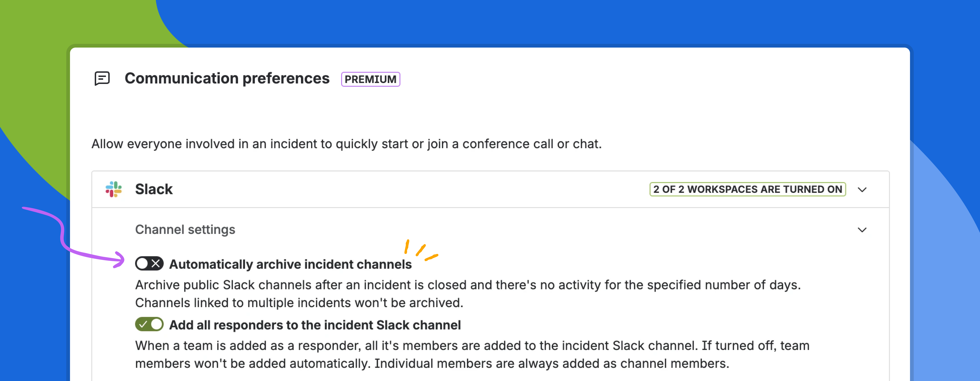Disable Add all responders toggle
The height and width of the screenshot is (381, 980).
click(x=149, y=324)
